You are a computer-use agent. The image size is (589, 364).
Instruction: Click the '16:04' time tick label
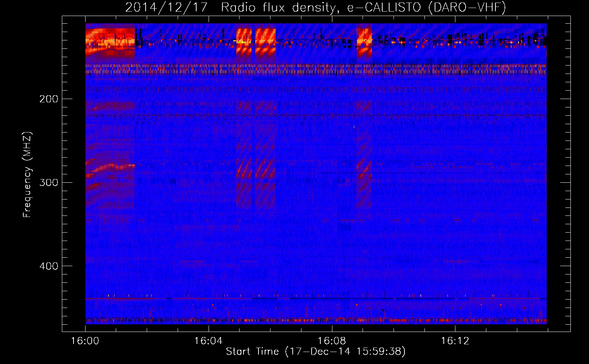[208, 341]
